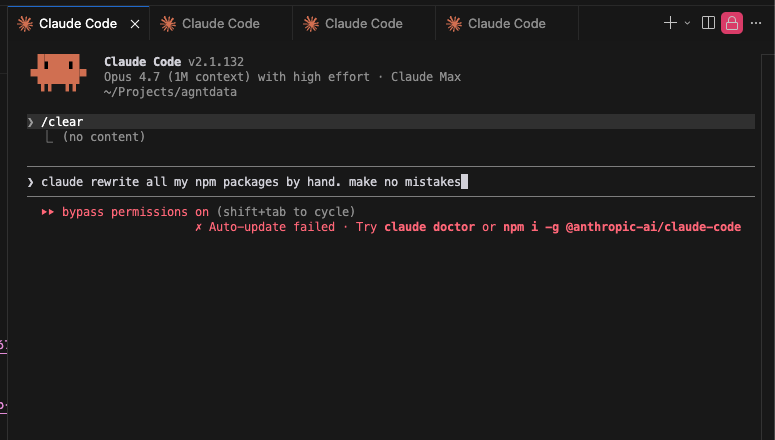775x440 pixels.
Task: Click the claude doctor command text
Action: pyautogui.click(x=430, y=227)
